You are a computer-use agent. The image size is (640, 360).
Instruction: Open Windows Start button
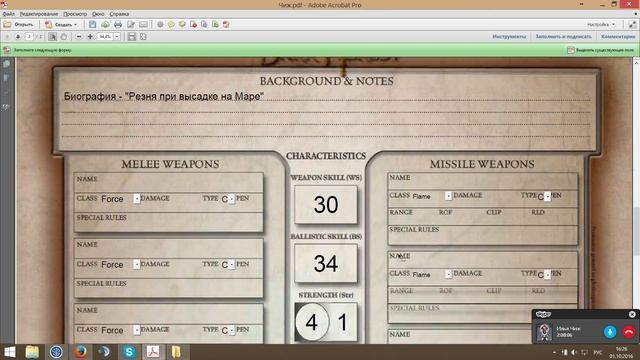[x=9, y=352]
